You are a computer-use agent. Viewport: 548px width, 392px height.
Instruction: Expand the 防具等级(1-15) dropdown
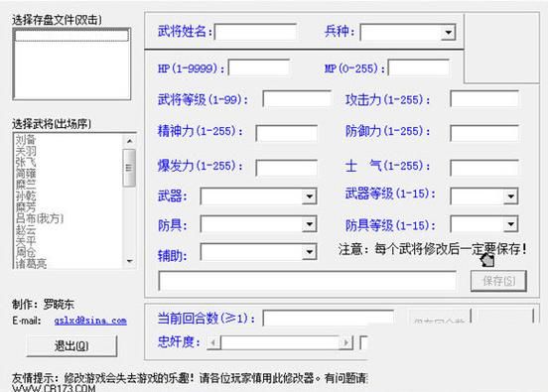point(510,224)
